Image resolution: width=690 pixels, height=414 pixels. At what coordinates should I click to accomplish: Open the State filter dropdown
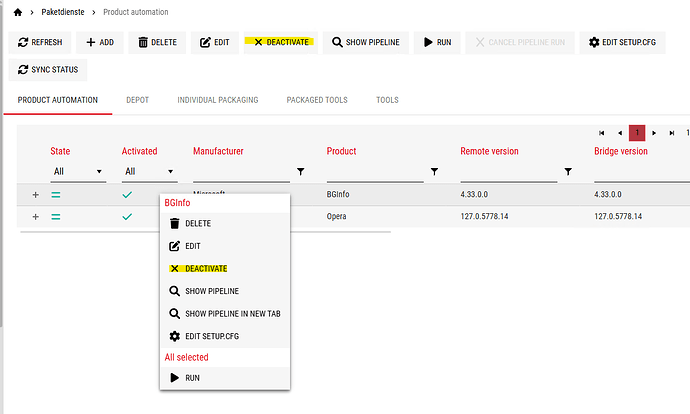pos(78,172)
